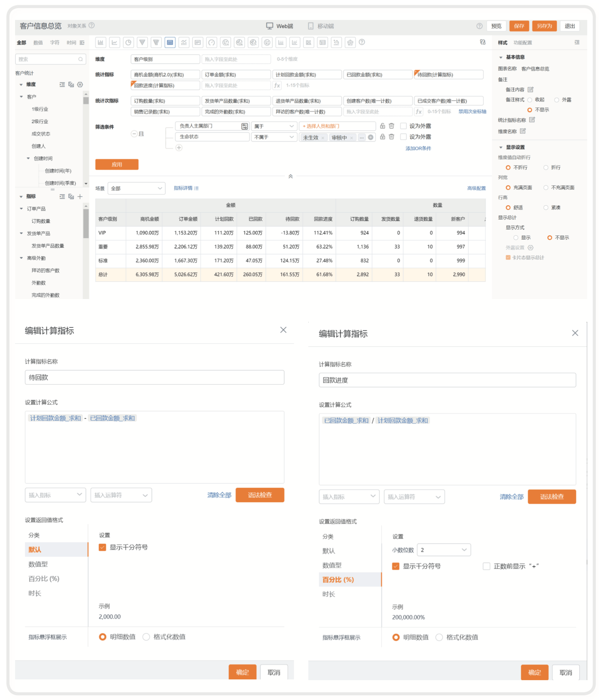Select 收起 remark style radio
599x700 pixels.
[x=530, y=100]
